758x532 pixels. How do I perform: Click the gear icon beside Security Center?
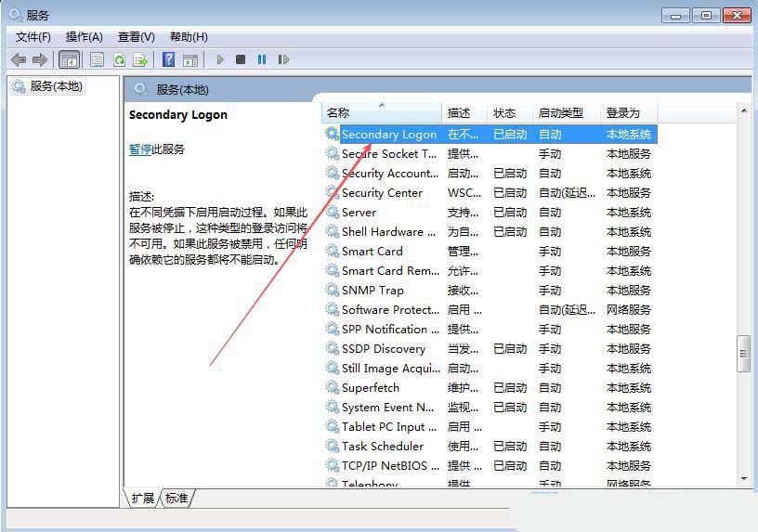point(332,192)
